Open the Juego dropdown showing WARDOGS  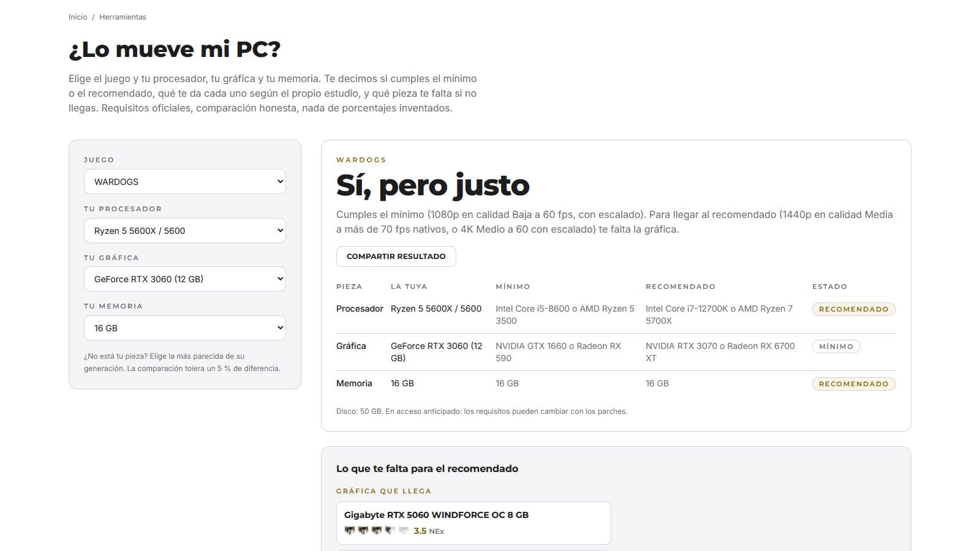coord(184,182)
